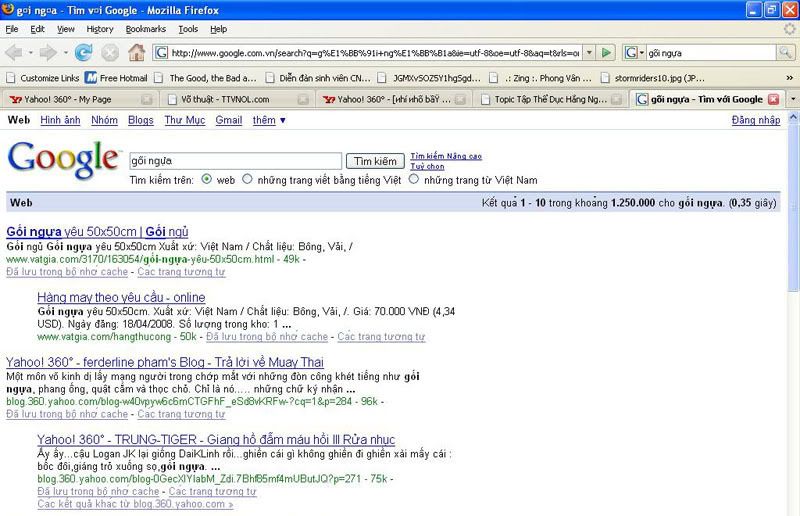Click the 'Đăng nhập' sign-in link
The height and width of the screenshot is (516, 800).
756,120
